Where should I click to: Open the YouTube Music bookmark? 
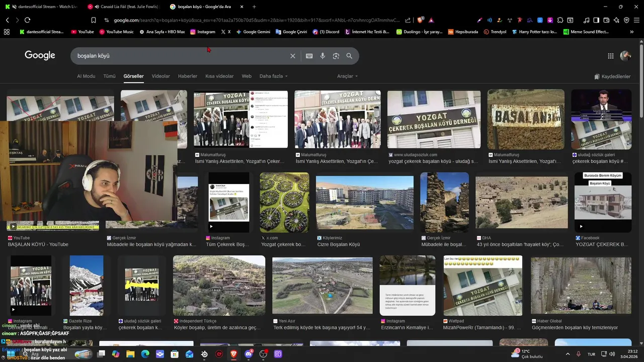116,32
